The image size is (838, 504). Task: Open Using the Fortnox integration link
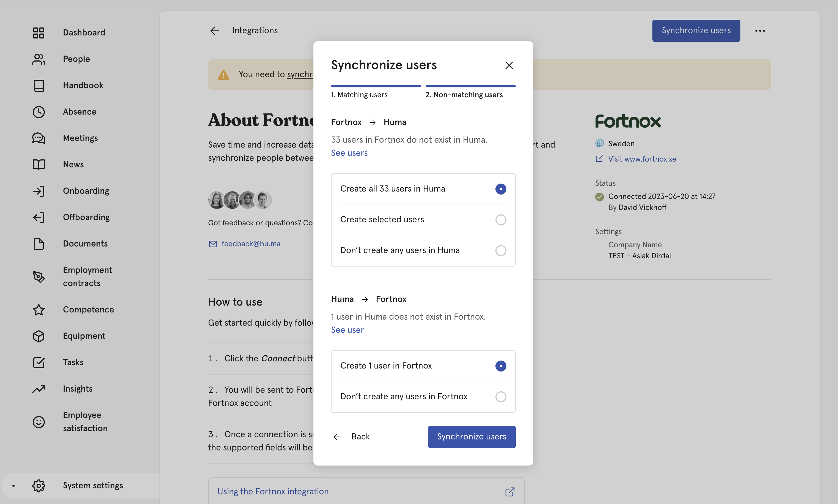[x=366, y=492]
